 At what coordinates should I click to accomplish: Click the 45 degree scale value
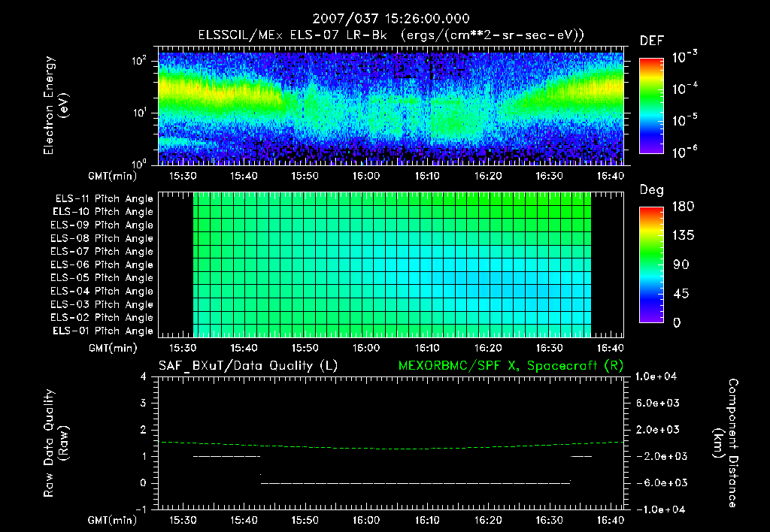coord(681,294)
